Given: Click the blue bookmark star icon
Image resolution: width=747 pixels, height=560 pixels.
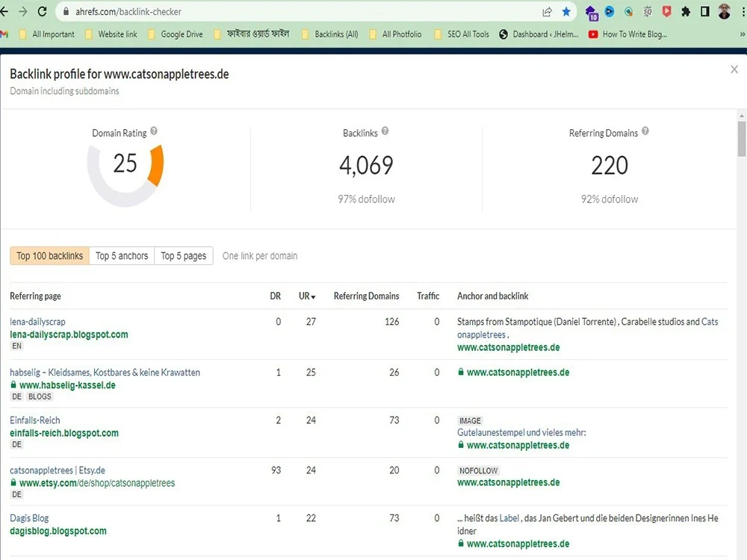Looking at the screenshot, I should pos(566,11).
